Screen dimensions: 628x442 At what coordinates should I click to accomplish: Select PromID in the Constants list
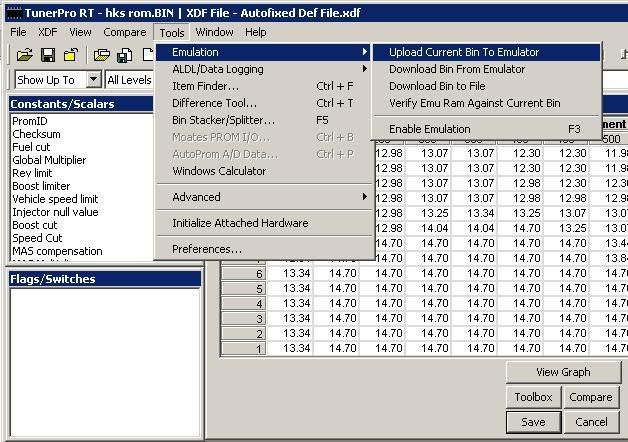coord(30,121)
